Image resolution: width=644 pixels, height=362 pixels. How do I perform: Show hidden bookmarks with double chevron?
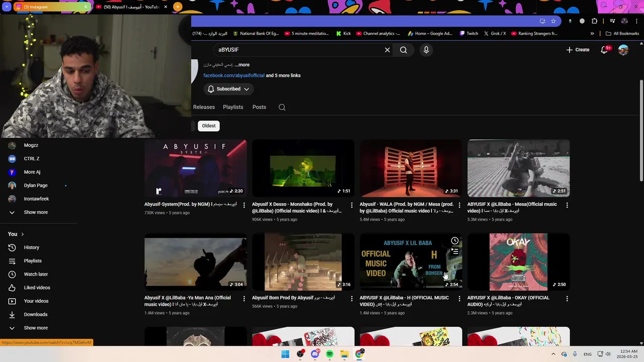point(592,34)
